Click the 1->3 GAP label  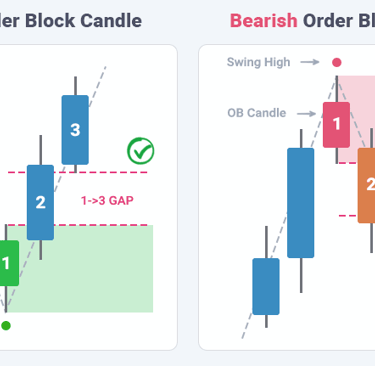pos(107,200)
